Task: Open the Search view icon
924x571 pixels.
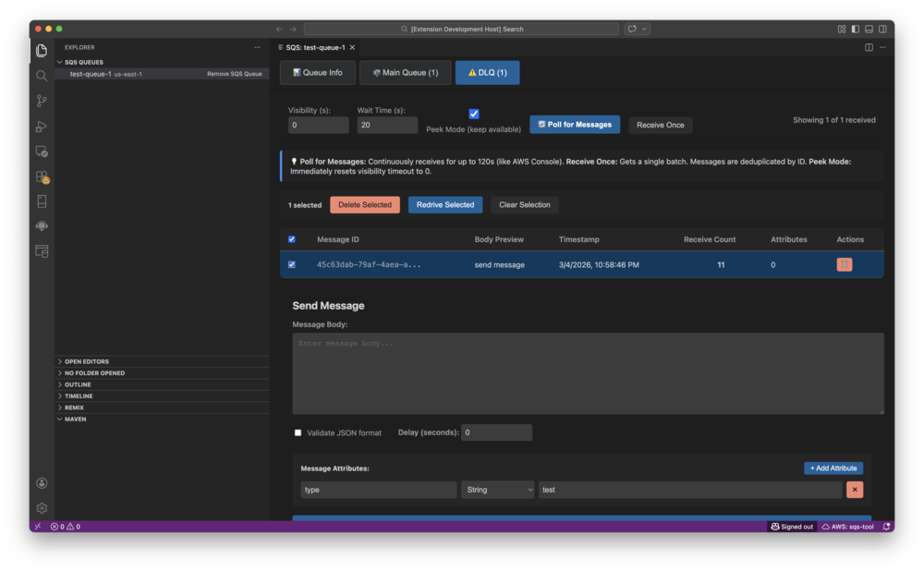Action: coord(42,76)
